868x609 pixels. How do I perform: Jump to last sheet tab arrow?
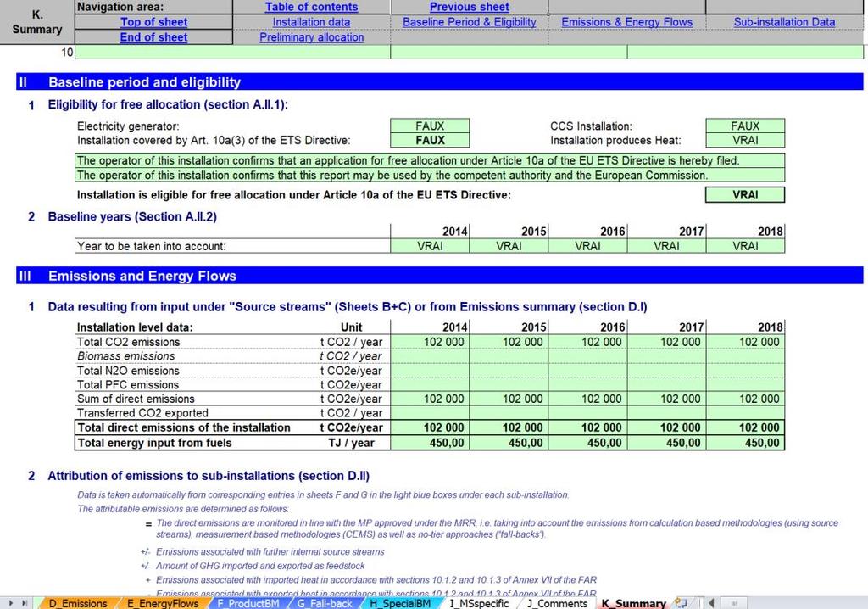pos(25,603)
